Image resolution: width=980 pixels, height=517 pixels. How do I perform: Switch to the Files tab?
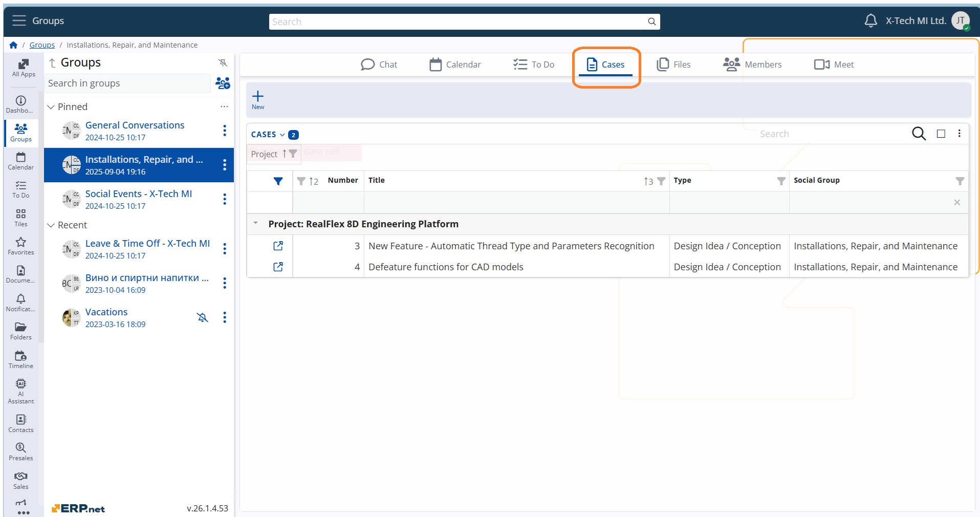pyautogui.click(x=673, y=64)
